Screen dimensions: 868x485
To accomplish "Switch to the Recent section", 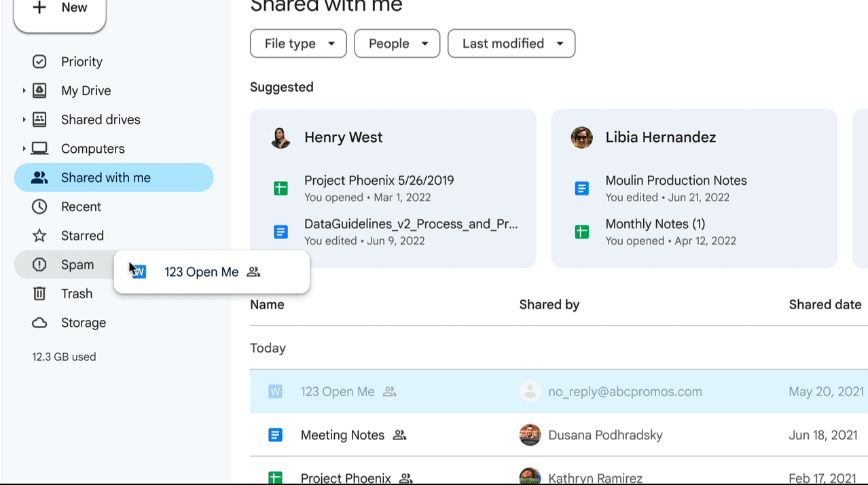I will click(x=82, y=206).
